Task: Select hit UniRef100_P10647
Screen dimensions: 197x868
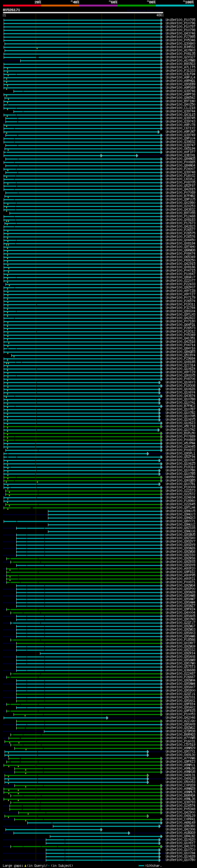Action: click(180, 274)
